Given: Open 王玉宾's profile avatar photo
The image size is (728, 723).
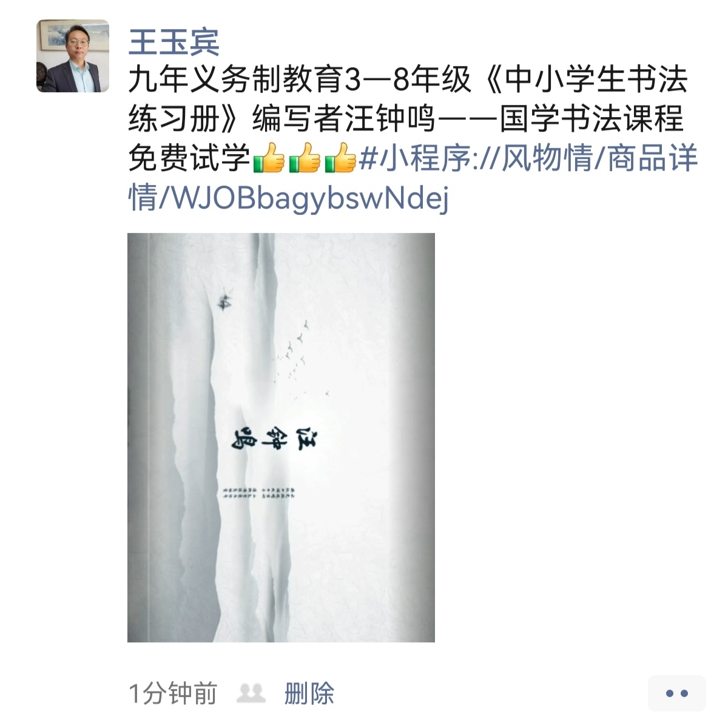Looking at the screenshot, I should click(73, 56).
